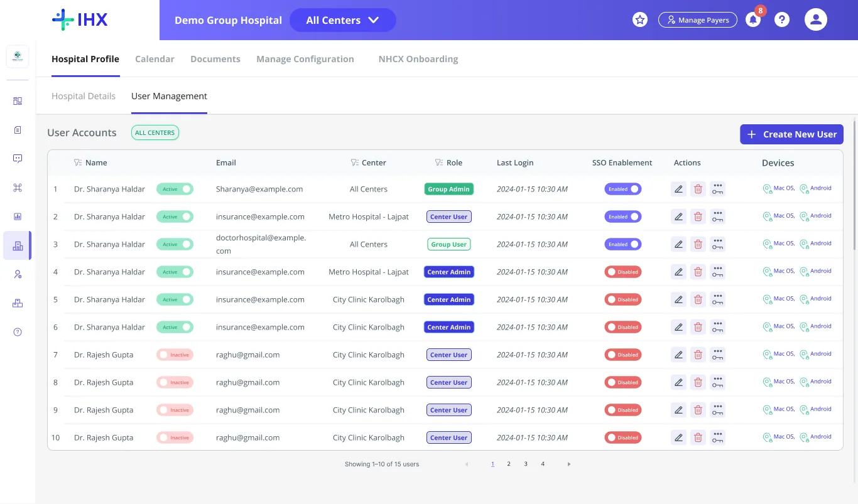Click the vertical scrollbar beside the user table
Screen dimensions: 858x504
tap(855, 185)
